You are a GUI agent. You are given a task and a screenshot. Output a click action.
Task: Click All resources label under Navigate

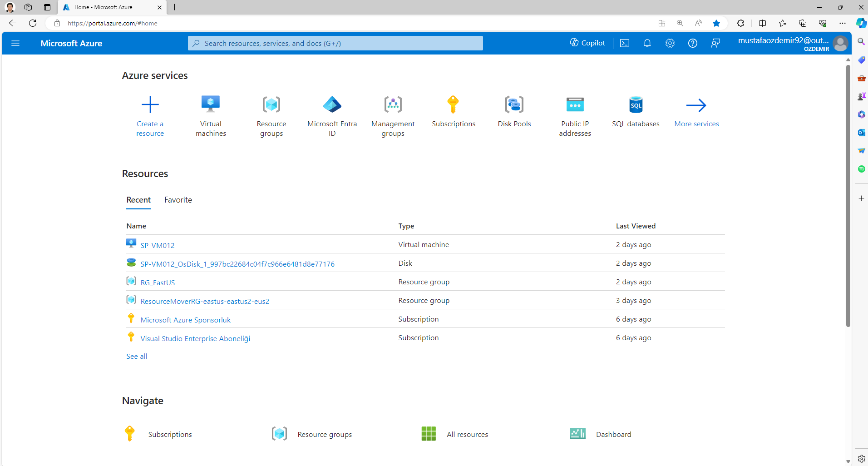tap(467, 435)
